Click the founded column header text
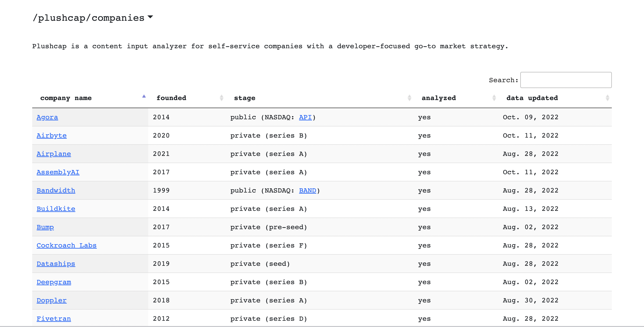This screenshot has height=327, width=644. click(x=171, y=98)
